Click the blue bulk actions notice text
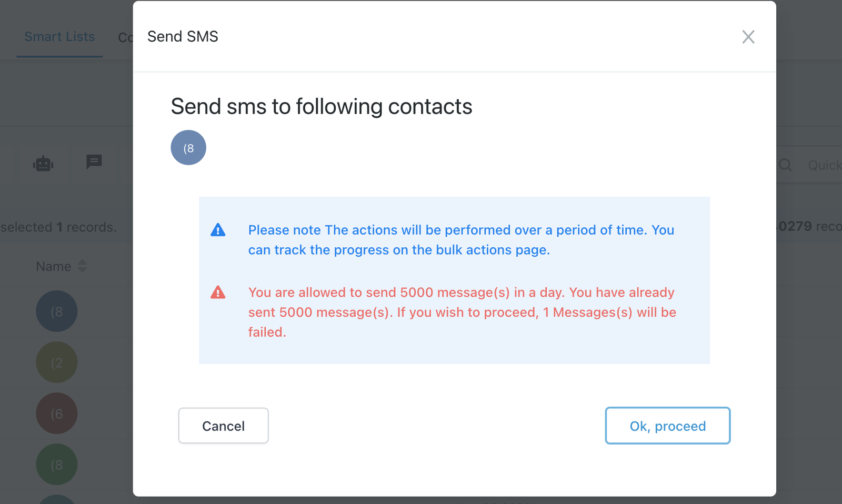842x504 pixels. [x=461, y=240]
